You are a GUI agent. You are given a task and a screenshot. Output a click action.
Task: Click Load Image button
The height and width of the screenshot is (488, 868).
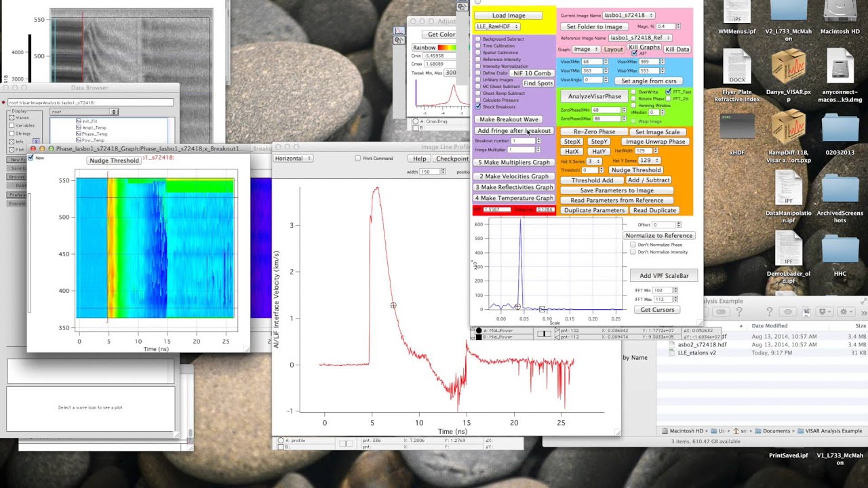click(x=509, y=15)
